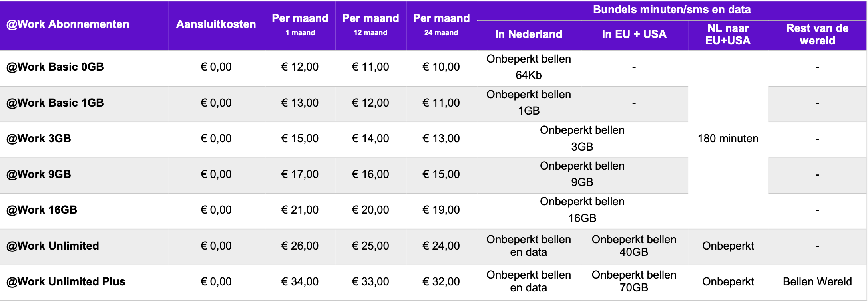Select the Per maand 12 maand header
The image size is (868, 301).
[x=370, y=24]
